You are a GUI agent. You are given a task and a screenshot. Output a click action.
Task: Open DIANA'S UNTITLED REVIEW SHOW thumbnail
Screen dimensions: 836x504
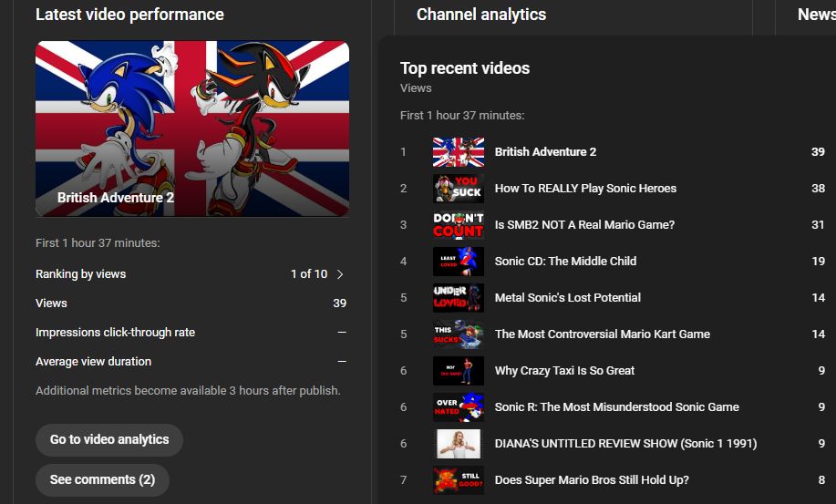point(459,443)
